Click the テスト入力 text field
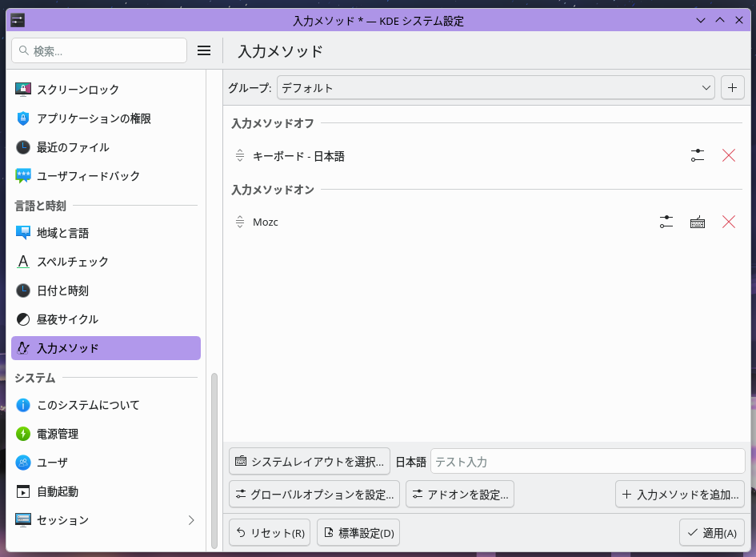The width and height of the screenshot is (756, 557). click(587, 462)
